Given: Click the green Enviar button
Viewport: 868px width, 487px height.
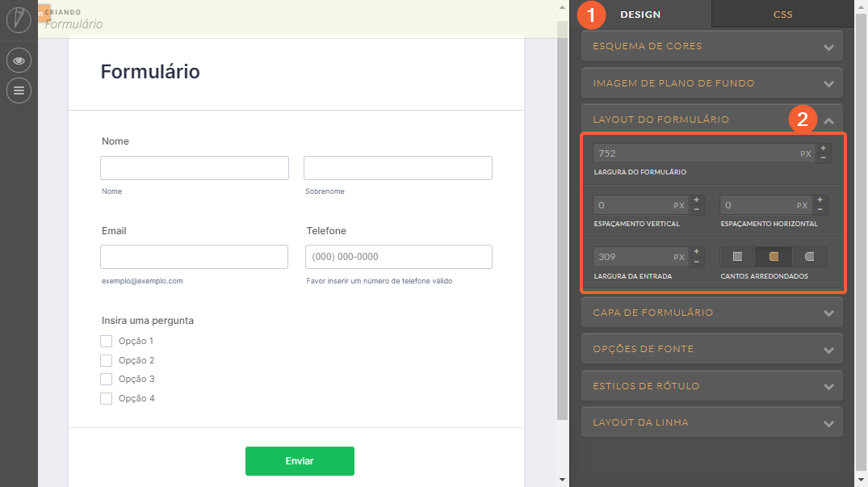Looking at the screenshot, I should click(x=300, y=460).
